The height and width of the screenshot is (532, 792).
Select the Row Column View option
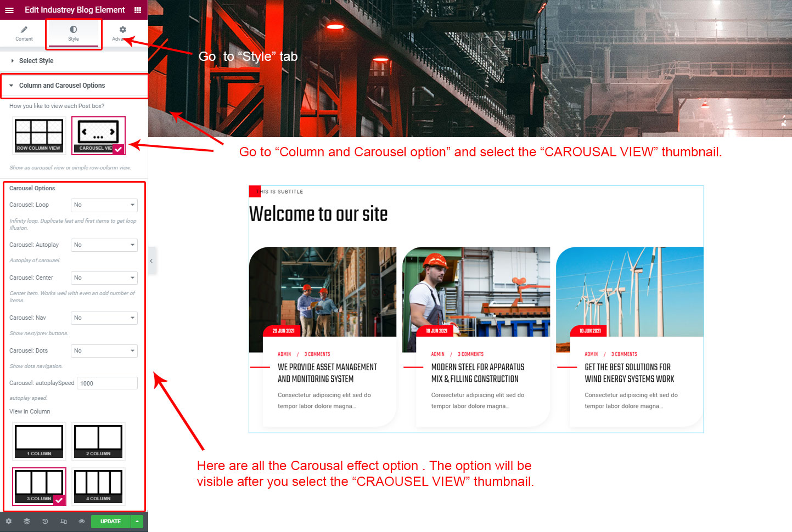point(39,135)
